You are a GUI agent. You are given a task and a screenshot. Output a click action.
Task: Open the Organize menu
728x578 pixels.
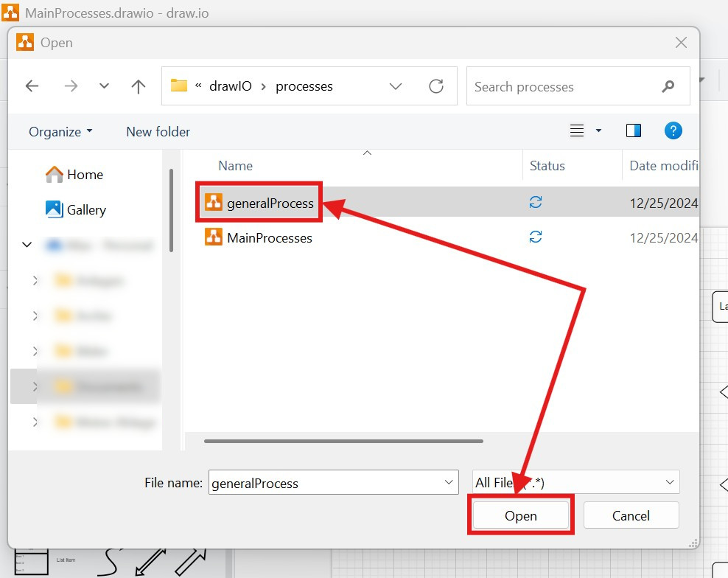click(60, 132)
